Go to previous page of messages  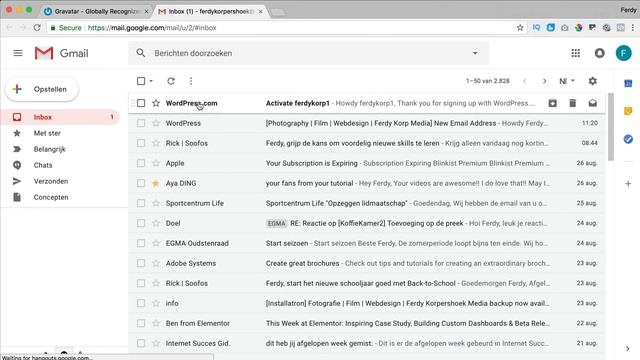point(525,81)
